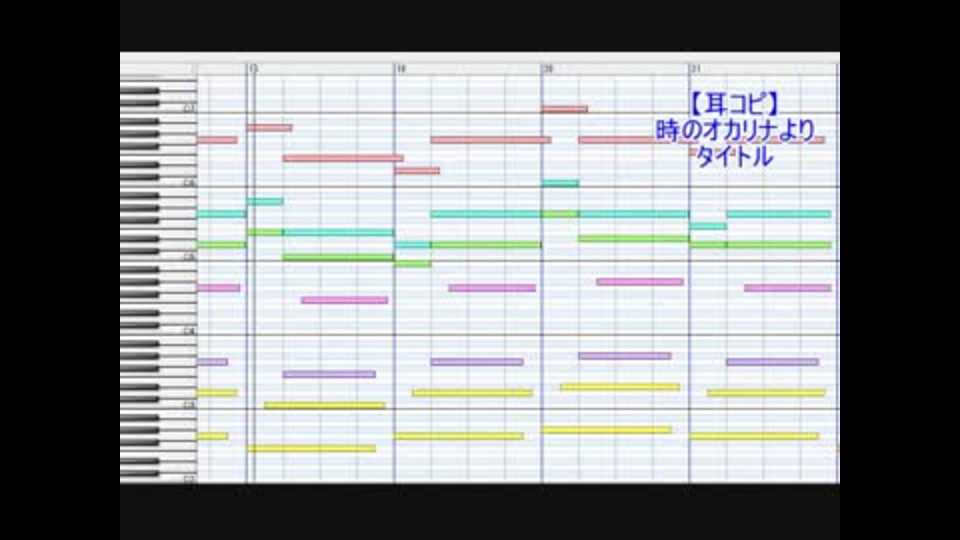Select the short red note just above C6 line
960x540 pixels.
417,171
